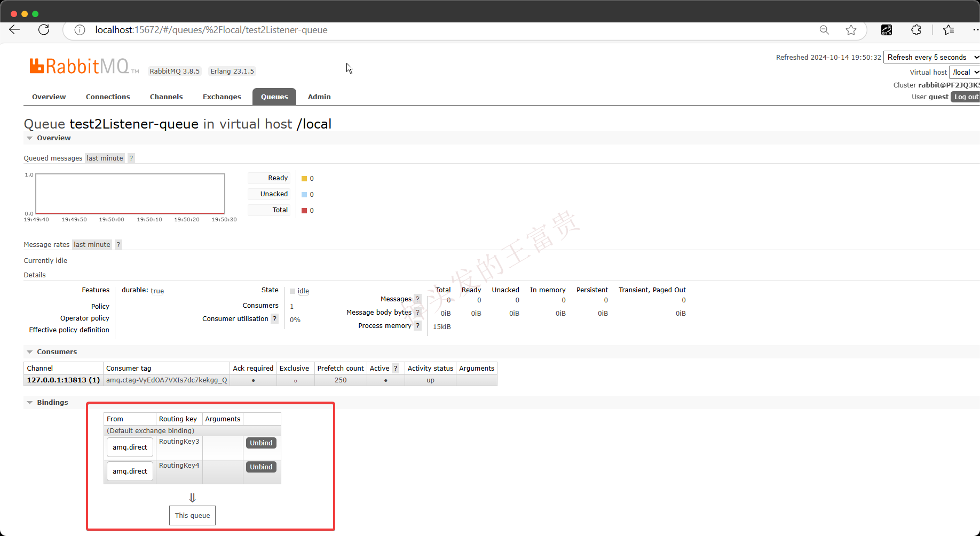Open the favorites list icon

[x=949, y=30]
